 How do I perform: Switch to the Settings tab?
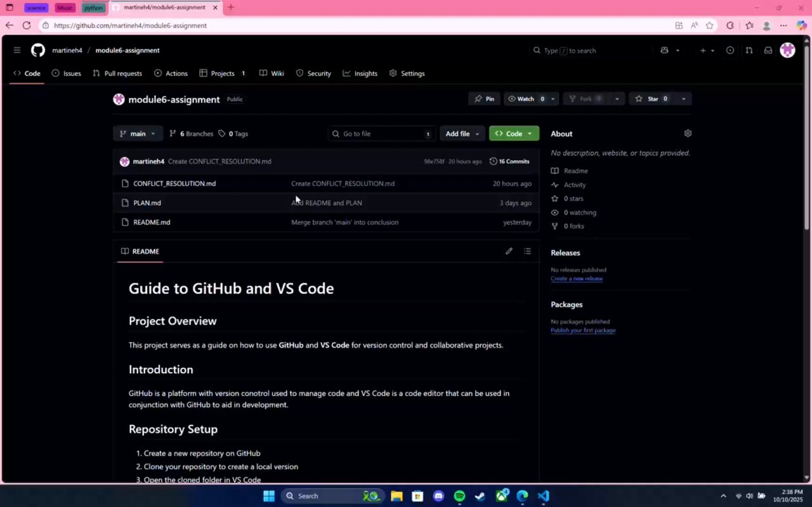click(x=407, y=74)
